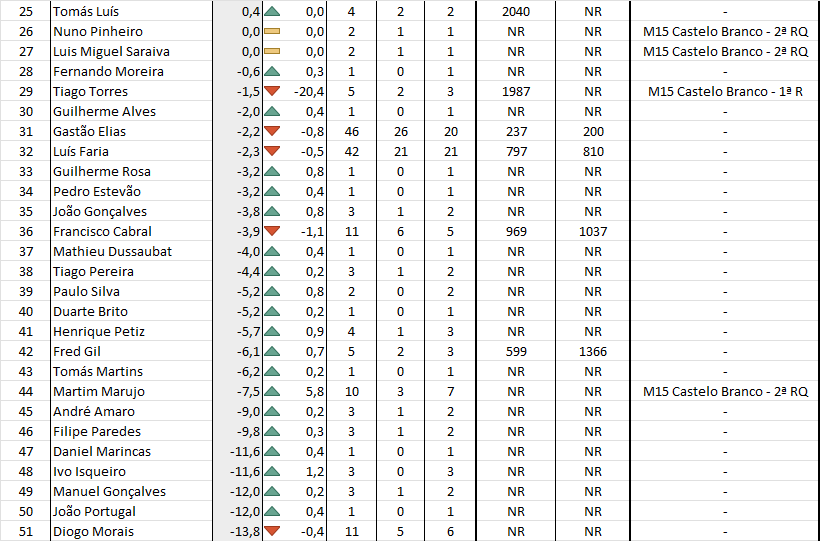Click M15 Castelo Branco - 2ª RQ for Nuno Pinheiro
The width and height of the screenshot is (820, 541).
[x=725, y=31]
